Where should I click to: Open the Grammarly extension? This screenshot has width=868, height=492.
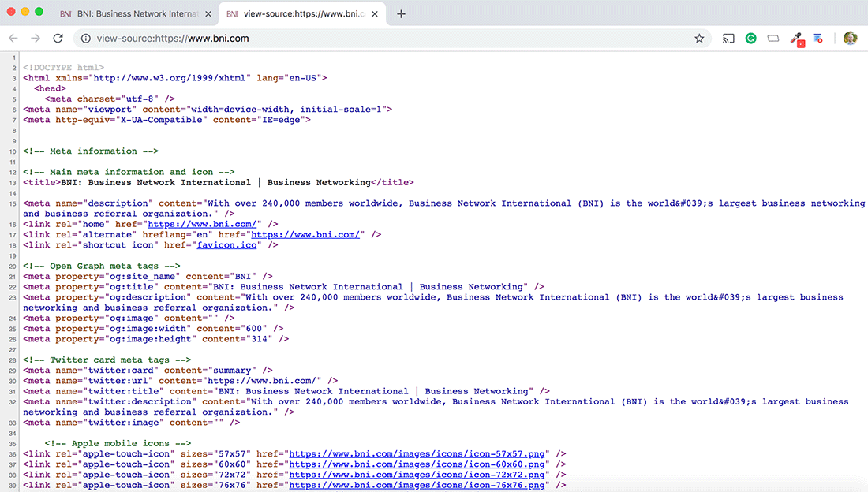(750, 38)
